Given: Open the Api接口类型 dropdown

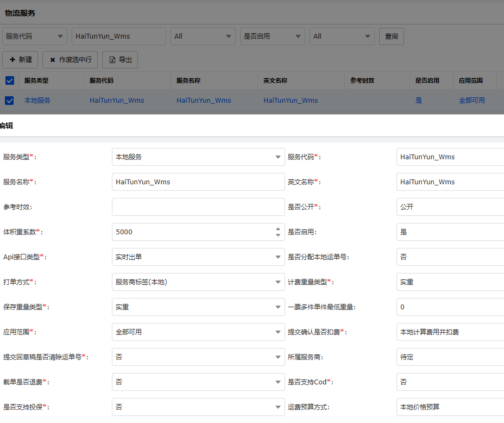Looking at the screenshot, I should (x=198, y=257).
